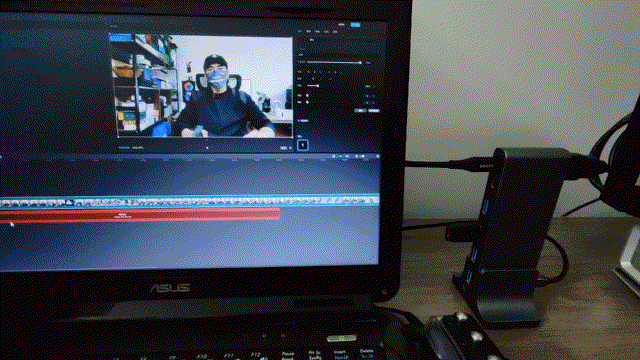Toggle the lower white dot keyframe marker
Viewport: 640px width, 360px height.
[307, 102]
